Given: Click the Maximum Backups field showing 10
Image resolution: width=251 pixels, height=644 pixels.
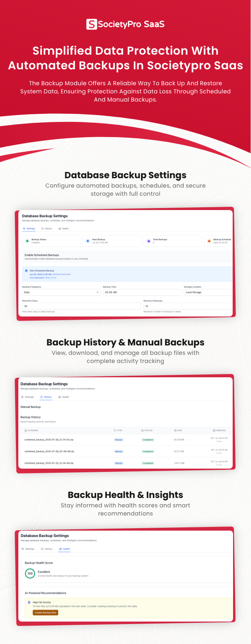Looking at the screenshot, I should 188,306.
